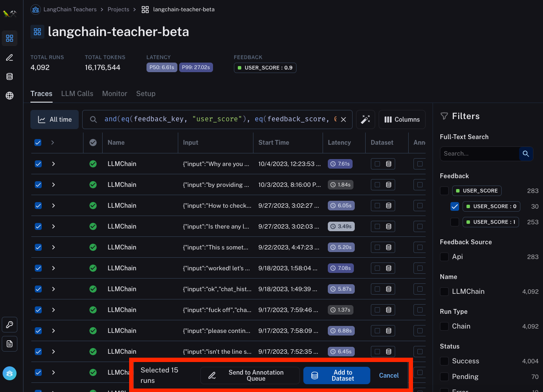Click the user avatar in left sidebar
This screenshot has width=543, height=392.
tap(10, 373)
